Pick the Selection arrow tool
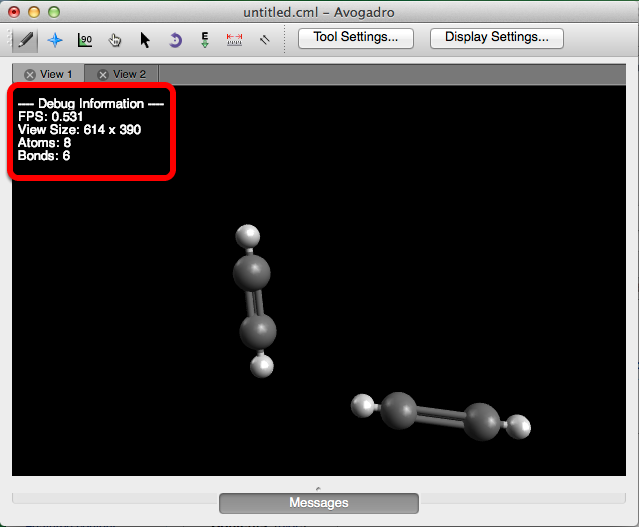 click(x=145, y=40)
